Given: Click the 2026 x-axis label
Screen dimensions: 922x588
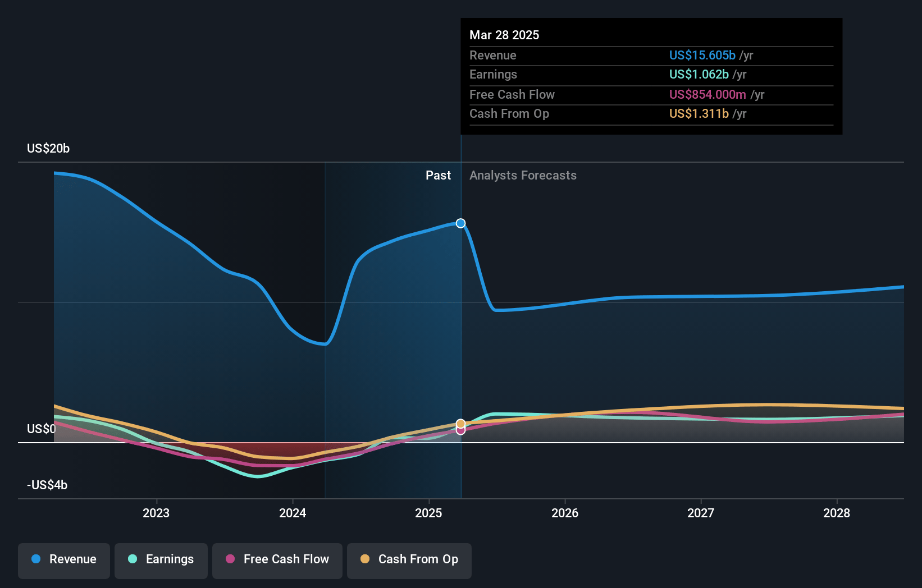Looking at the screenshot, I should click(x=565, y=513).
